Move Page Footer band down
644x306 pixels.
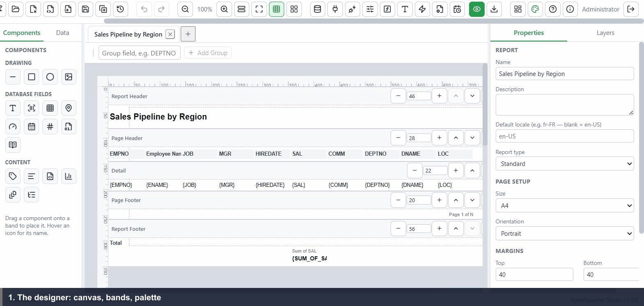[472, 200]
